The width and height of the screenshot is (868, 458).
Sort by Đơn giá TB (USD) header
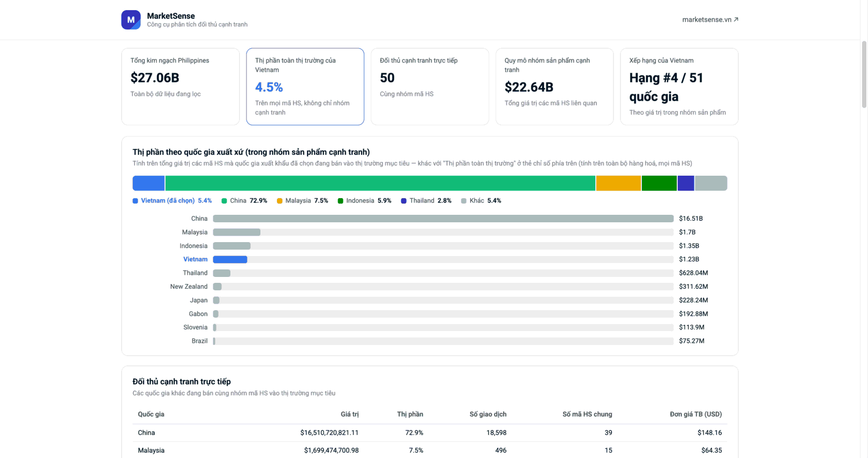click(x=695, y=414)
